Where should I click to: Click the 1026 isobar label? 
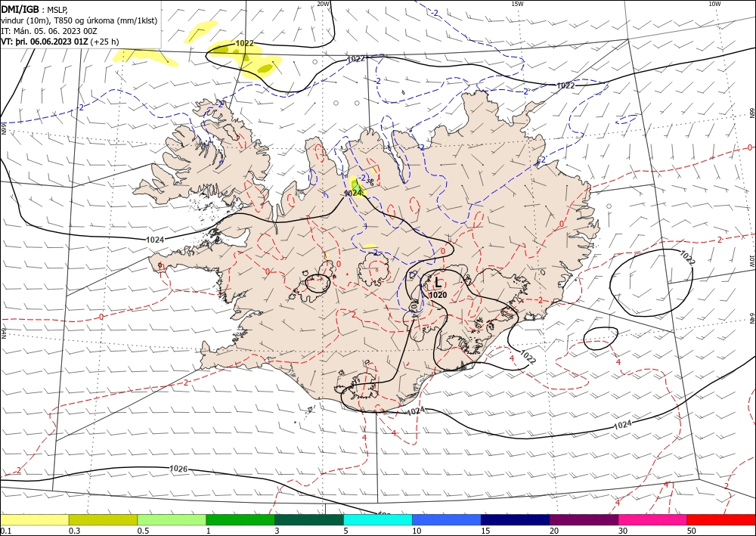(x=178, y=469)
